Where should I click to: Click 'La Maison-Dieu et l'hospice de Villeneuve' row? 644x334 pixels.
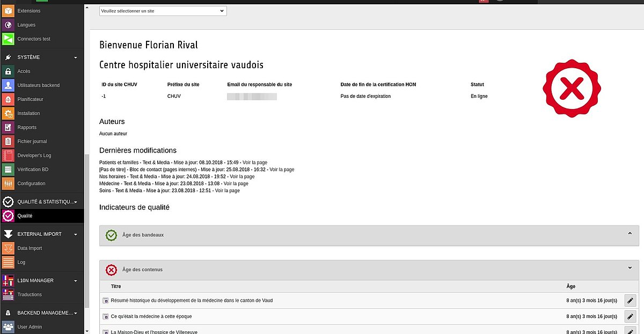pos(369,330)
